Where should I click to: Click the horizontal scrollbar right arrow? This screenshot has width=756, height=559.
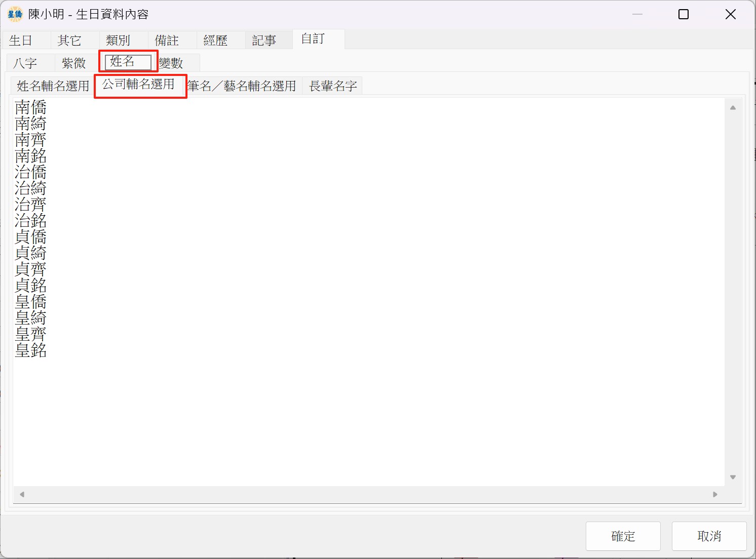click(715, 494)
